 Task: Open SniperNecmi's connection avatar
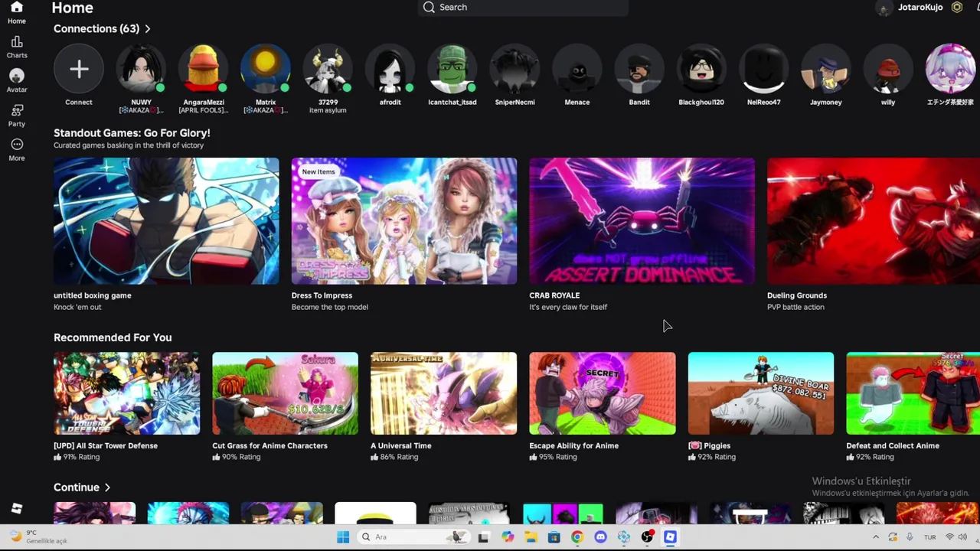(514, 69)
